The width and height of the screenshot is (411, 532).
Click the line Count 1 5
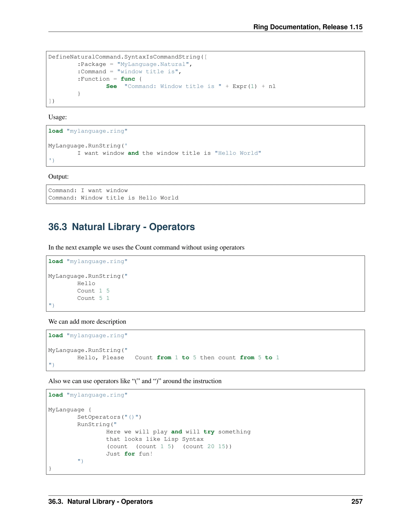[93, 291]
